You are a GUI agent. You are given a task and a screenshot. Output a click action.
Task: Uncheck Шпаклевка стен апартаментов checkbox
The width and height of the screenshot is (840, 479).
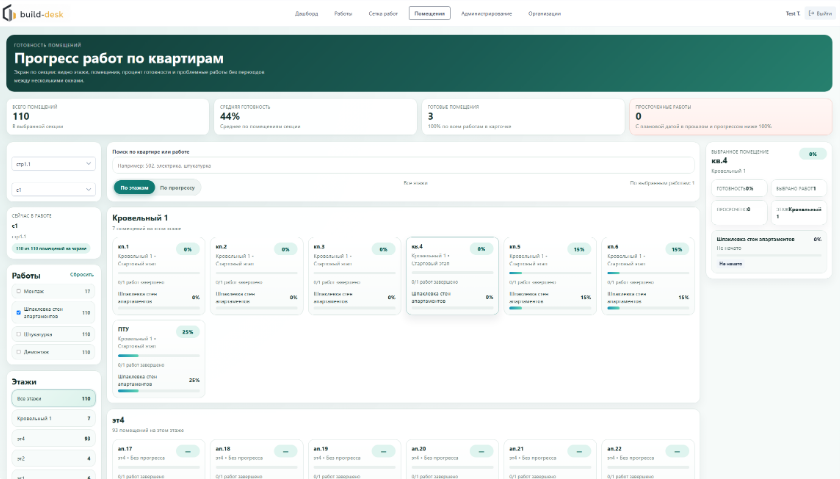[19, 312]
